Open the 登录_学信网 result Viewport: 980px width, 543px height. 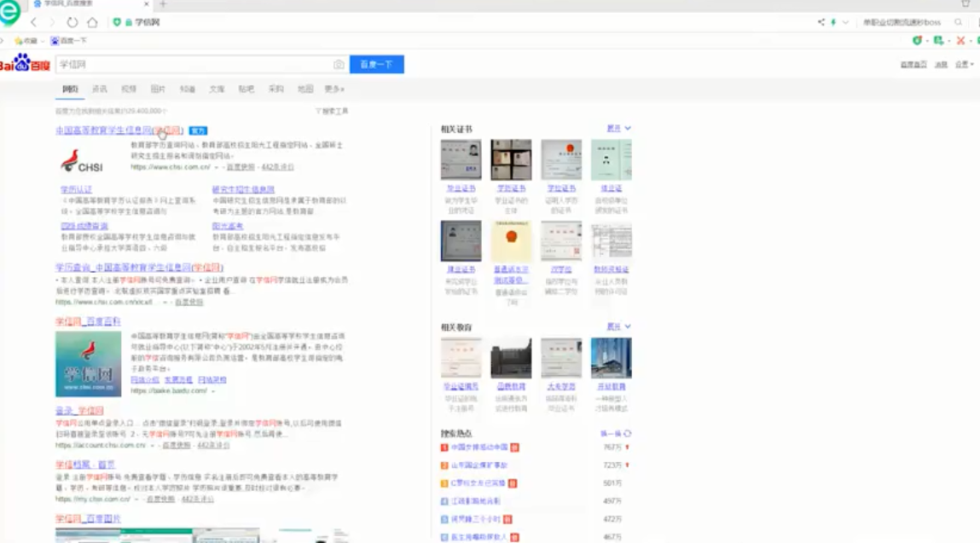point(79,411)
